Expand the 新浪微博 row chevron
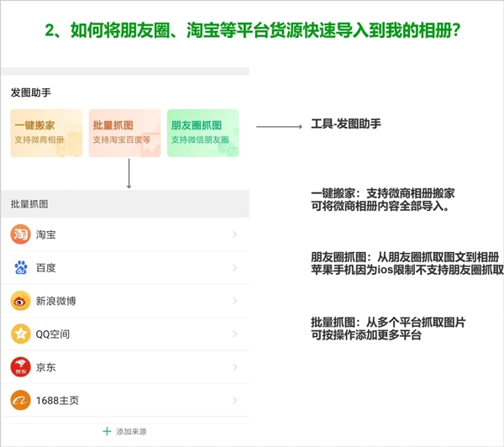This screenshot has height=447, width=504. click(x=235, y=301)
